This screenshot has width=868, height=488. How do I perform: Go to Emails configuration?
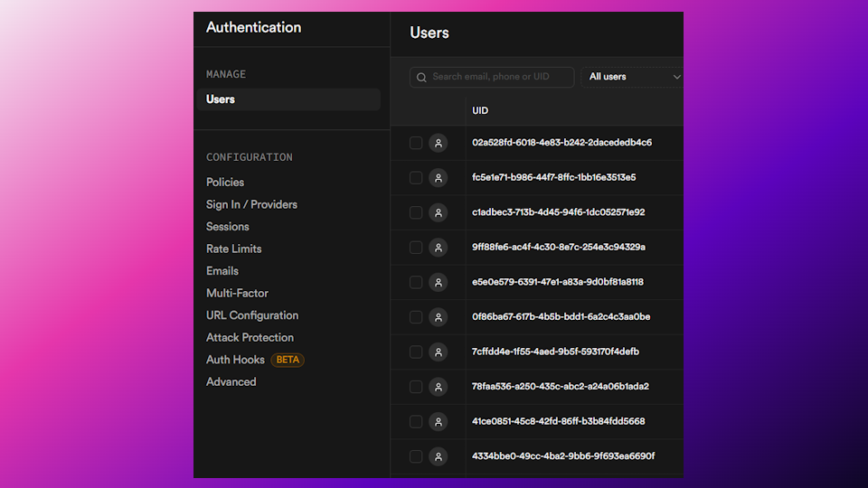222,271
